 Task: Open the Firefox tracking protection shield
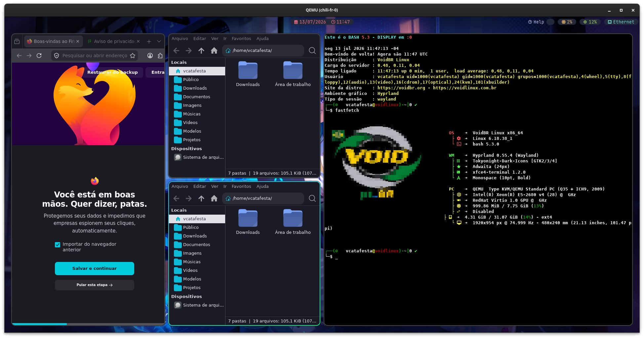coord(57,56)
